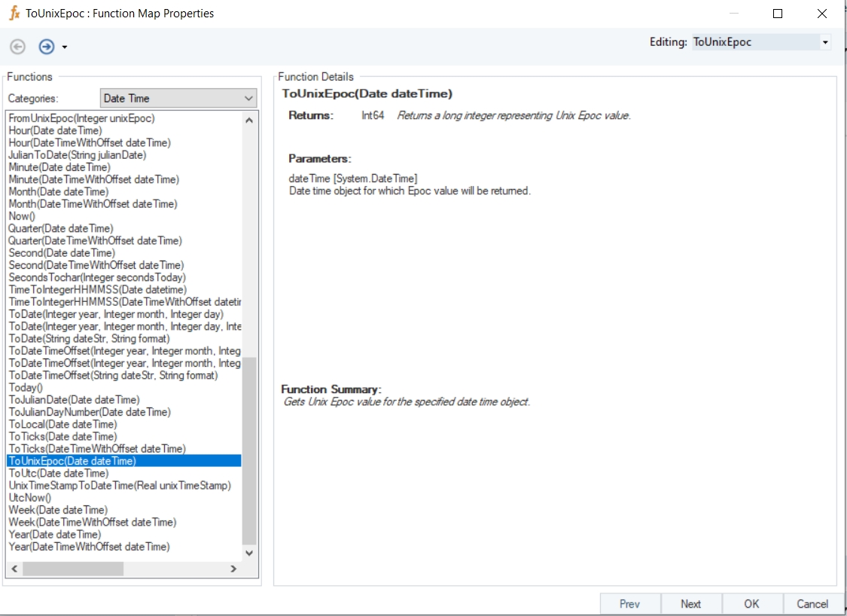
Task: Pick ToUtc(Date dateTime) from list
Action: point(58,474)
